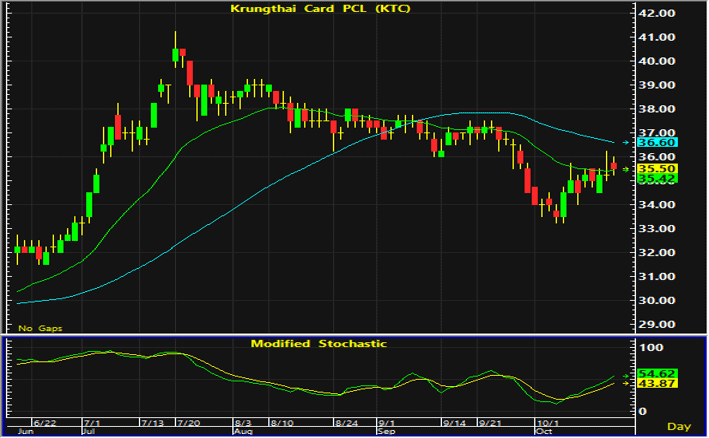
Task: Click the 42.00 price axis label
Action: point(657,13)
